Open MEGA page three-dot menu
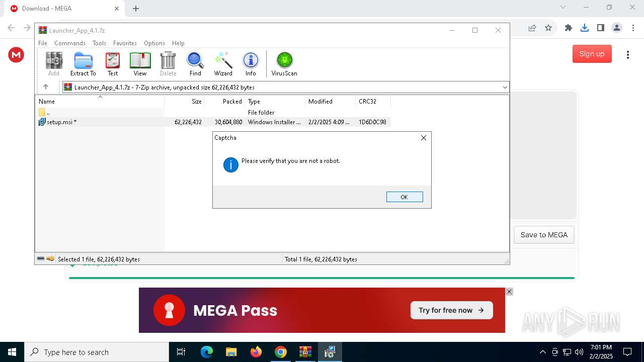 [x=627, y=55]
